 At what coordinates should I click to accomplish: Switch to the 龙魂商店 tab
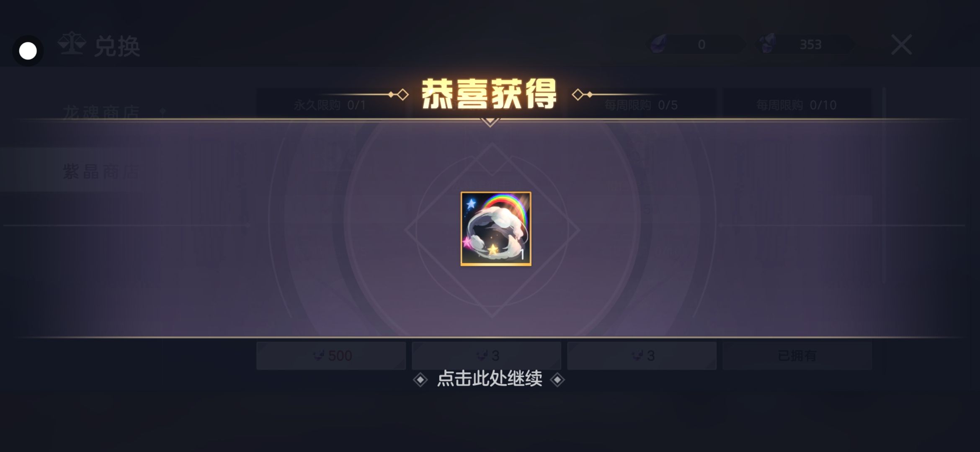(x=101, y=112)
